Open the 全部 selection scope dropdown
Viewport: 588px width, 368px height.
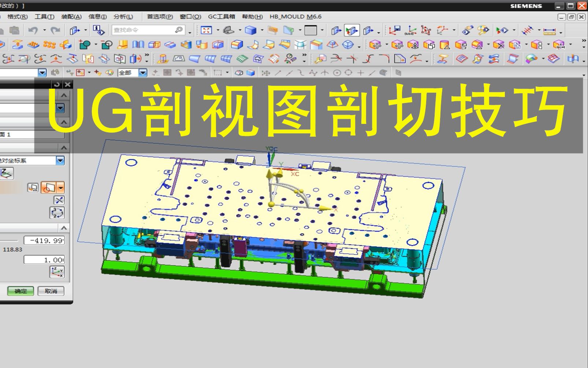[x=143, y=73]
